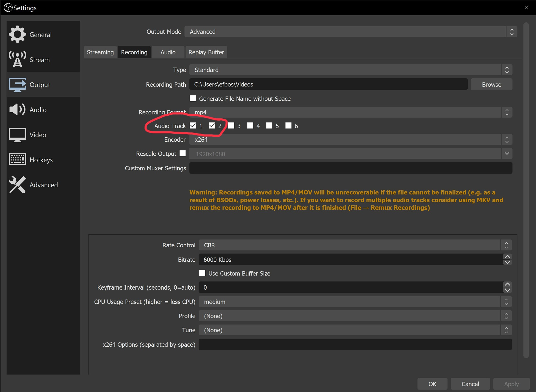Screen dimensions: 536x392
Task: Open the Profile dropdown
Action: pyautogui.click(x=355, y=316)
